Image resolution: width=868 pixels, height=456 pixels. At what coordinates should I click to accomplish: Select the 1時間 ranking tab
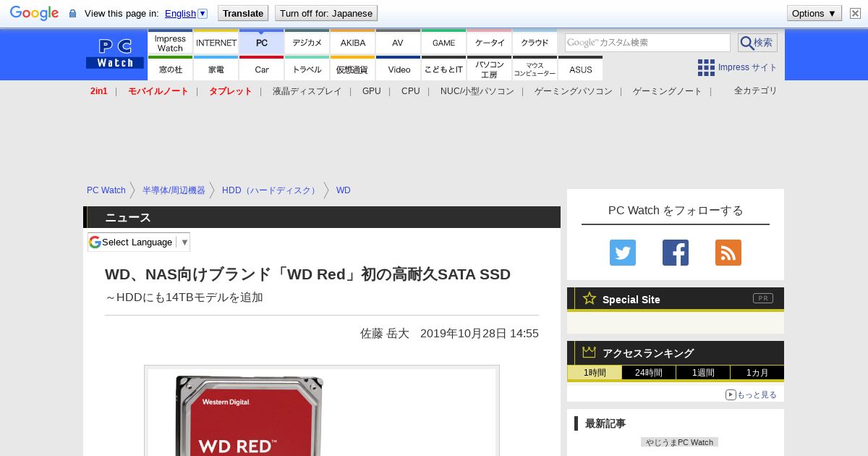[x=595, y=373]
